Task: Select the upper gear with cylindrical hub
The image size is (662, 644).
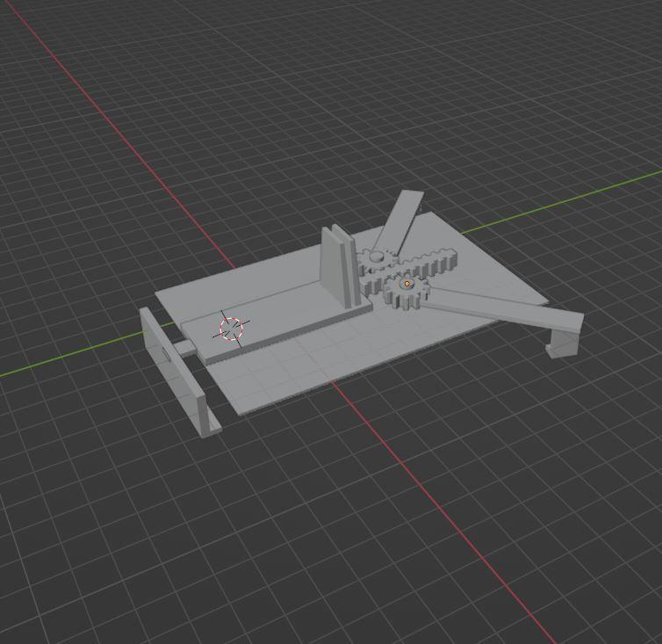Action: coord(377,259)
